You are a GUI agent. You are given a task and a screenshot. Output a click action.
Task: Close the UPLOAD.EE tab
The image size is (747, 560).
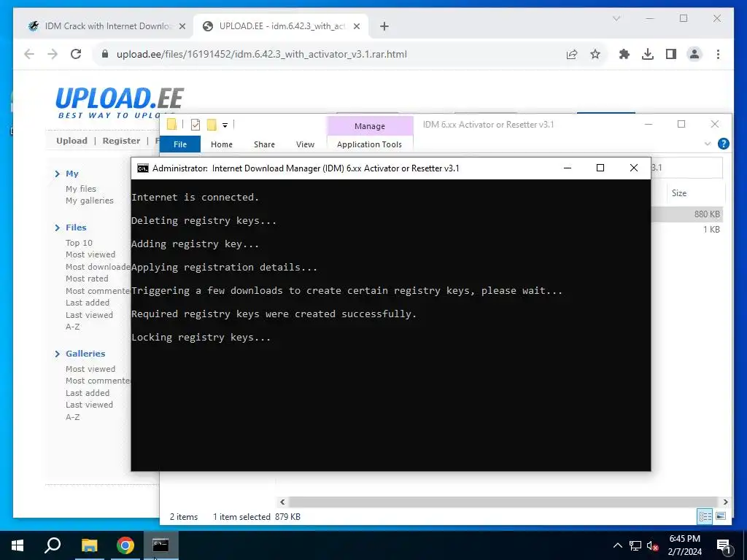[x=356, y=26]
